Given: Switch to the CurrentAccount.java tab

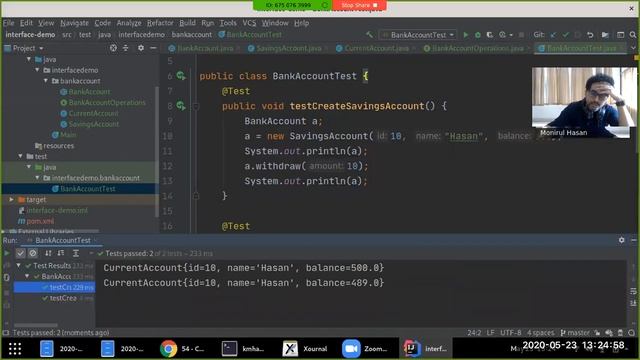Looking at the screenshot, I should pos(376,48).
